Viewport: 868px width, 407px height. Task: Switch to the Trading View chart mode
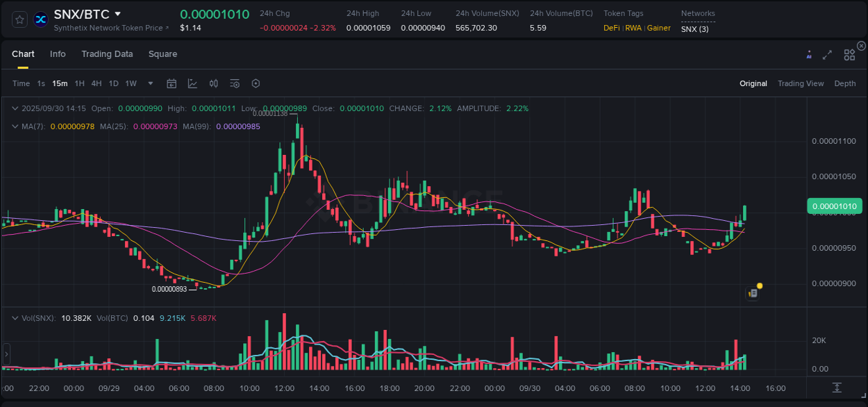pyautogui.click(x=801, y=83)
